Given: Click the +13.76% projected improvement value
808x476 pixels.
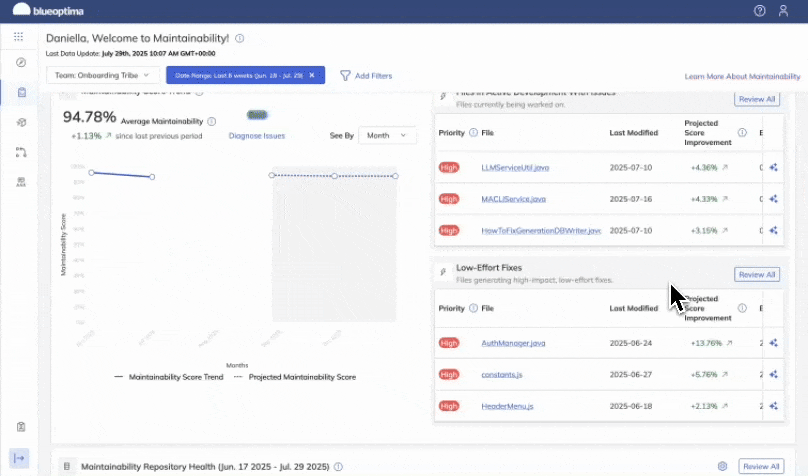Looking at the screenshot, I should pos(706,343).
